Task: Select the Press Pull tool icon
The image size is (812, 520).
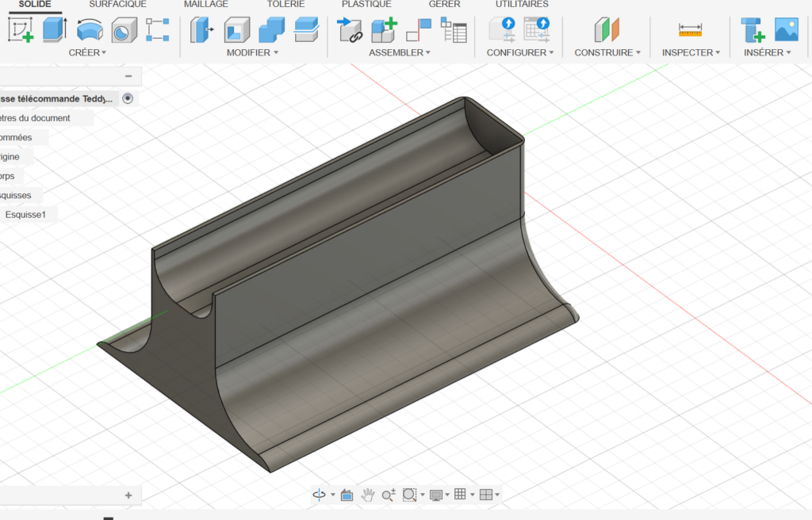Action: point(202,30)
